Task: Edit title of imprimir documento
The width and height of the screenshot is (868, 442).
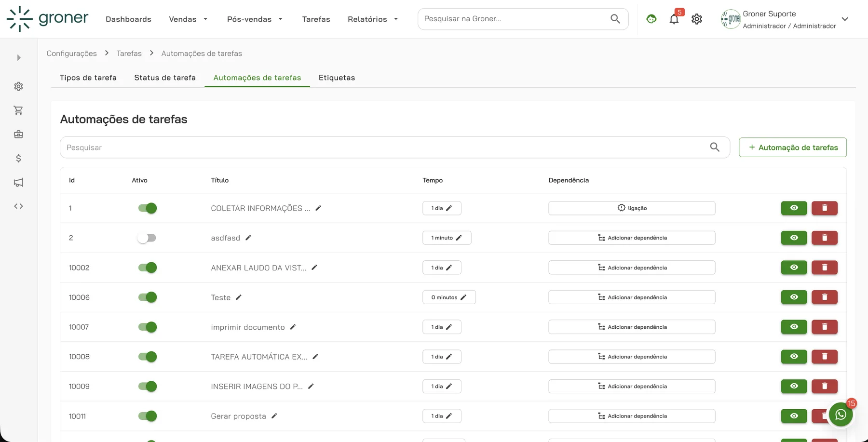Action: click(293, 327)
